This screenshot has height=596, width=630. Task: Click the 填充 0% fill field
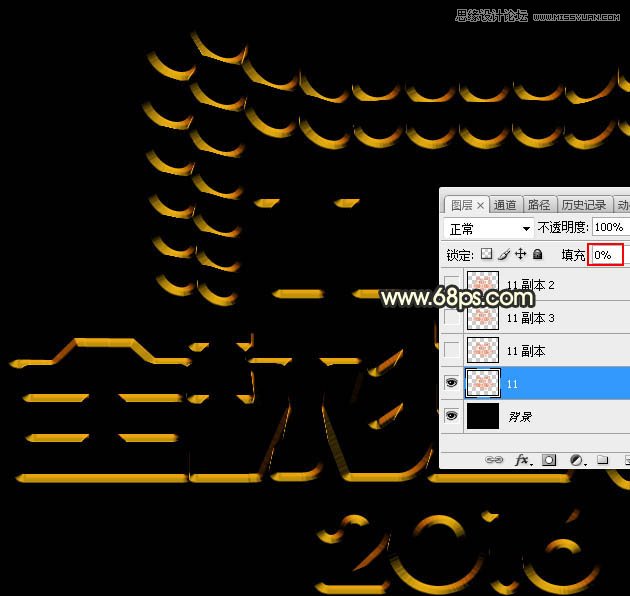[605, 254]
